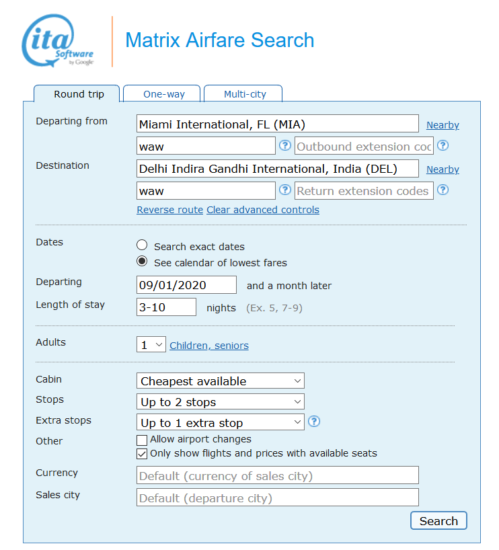This screenshot has height=550, width=499.
Task: Click the ITA Software logo
Action: pos(58,40)
